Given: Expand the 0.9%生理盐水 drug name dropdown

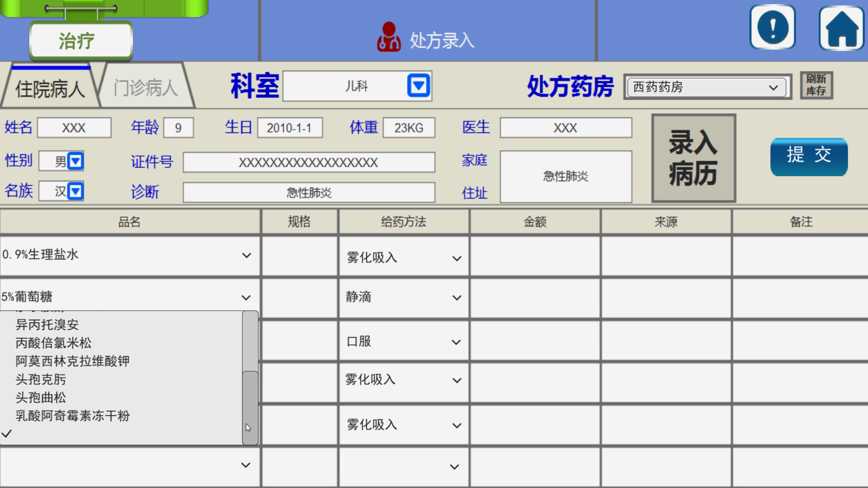Looking at the screenshot, I should coord(246,255).
